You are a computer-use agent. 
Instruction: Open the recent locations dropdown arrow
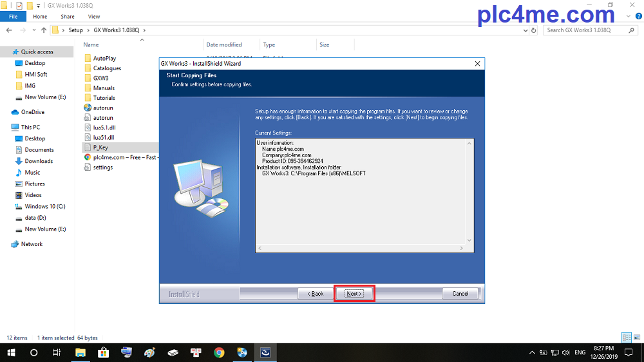33,30
